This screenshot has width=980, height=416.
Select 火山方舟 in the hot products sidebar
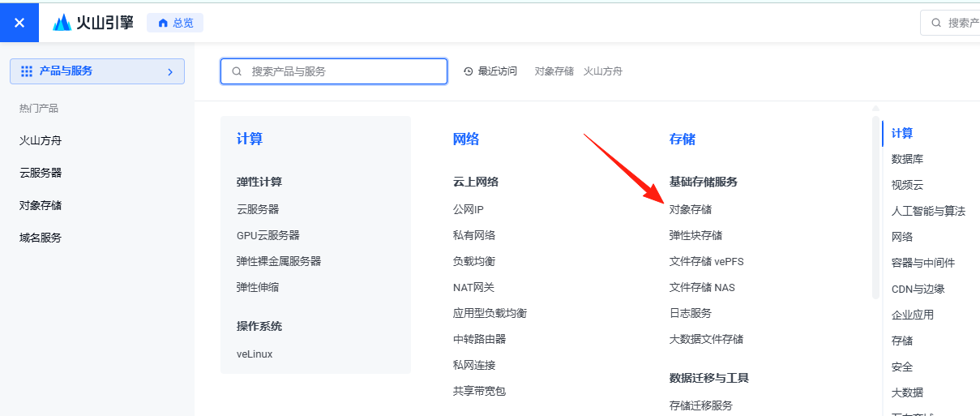(x=41, y=140)
